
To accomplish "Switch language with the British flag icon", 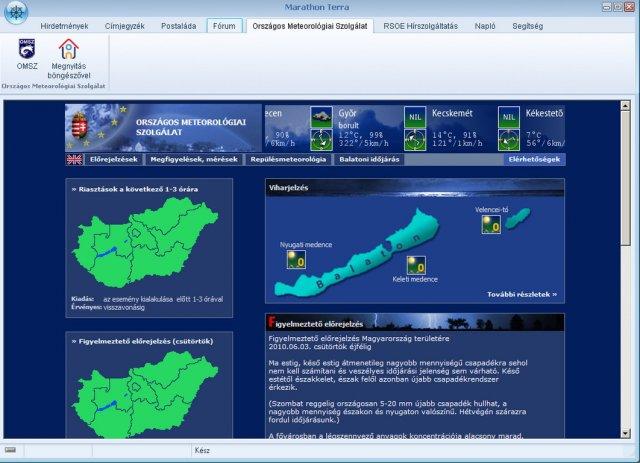I will [x=75, y=159].
